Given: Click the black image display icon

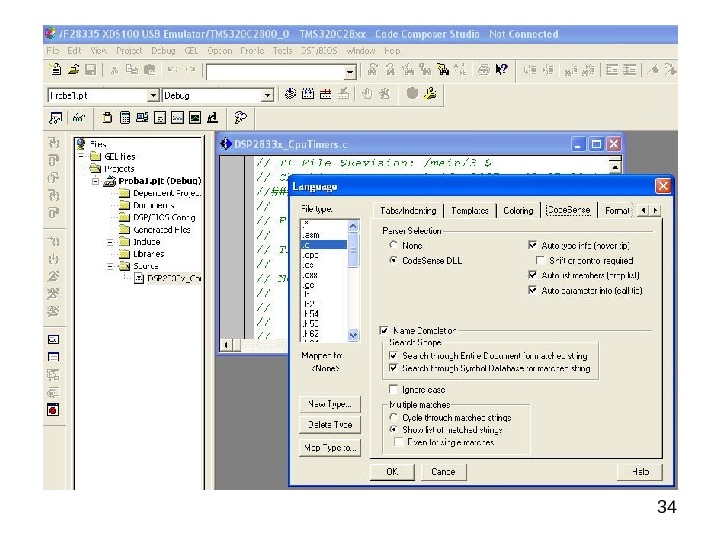Looking at the screenshot, I should point(195,118).
